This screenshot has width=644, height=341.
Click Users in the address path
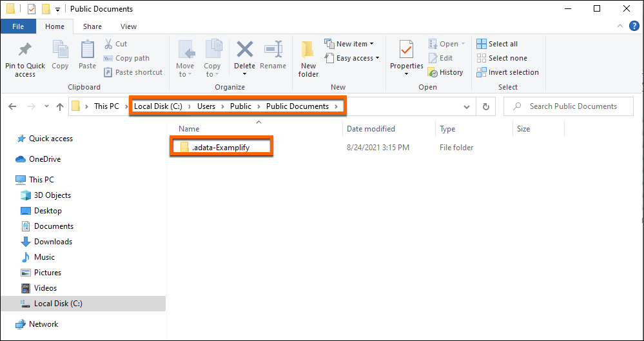coord(206,106)
